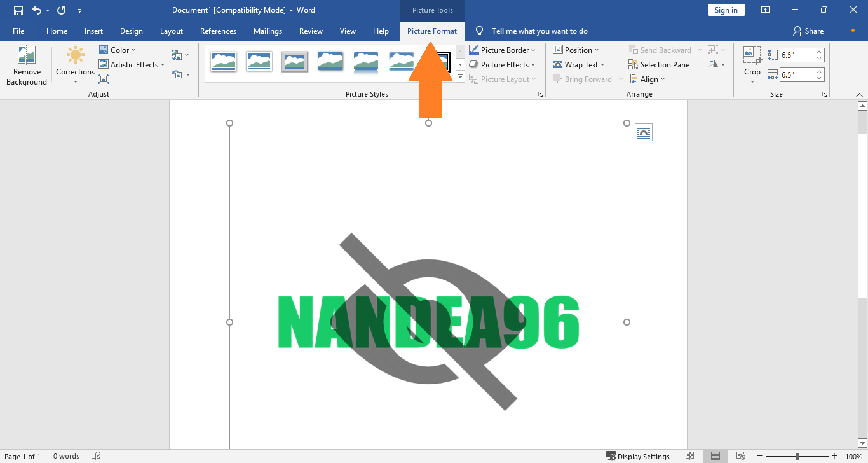
Task: Open Layout Options button beside picture
Action: point(644,132)
